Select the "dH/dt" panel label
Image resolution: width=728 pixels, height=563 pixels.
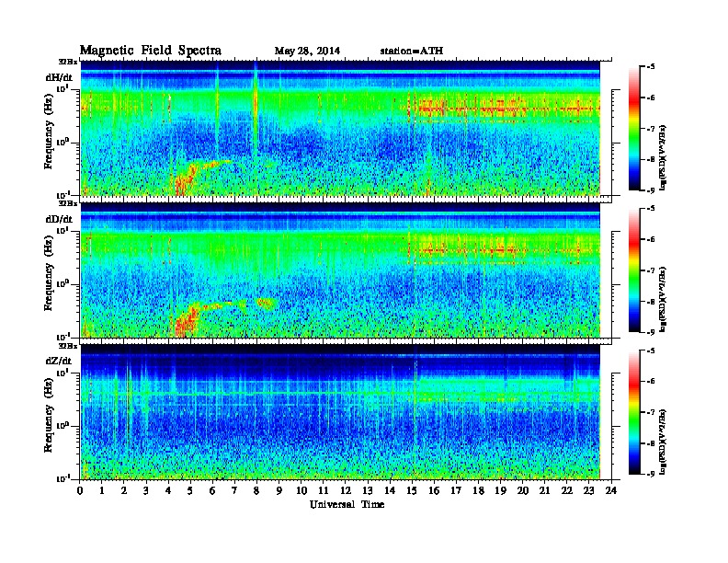click(59, 77)
